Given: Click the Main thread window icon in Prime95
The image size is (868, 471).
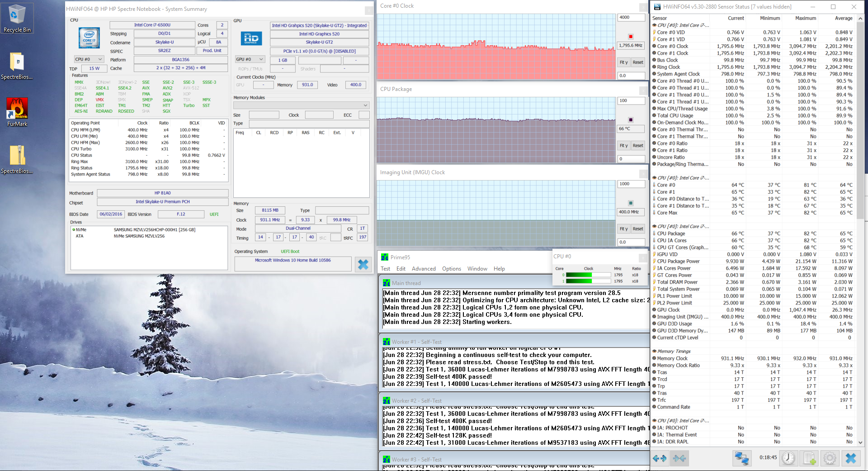Looking at the screenshot, I should click(x=387, y=283).
